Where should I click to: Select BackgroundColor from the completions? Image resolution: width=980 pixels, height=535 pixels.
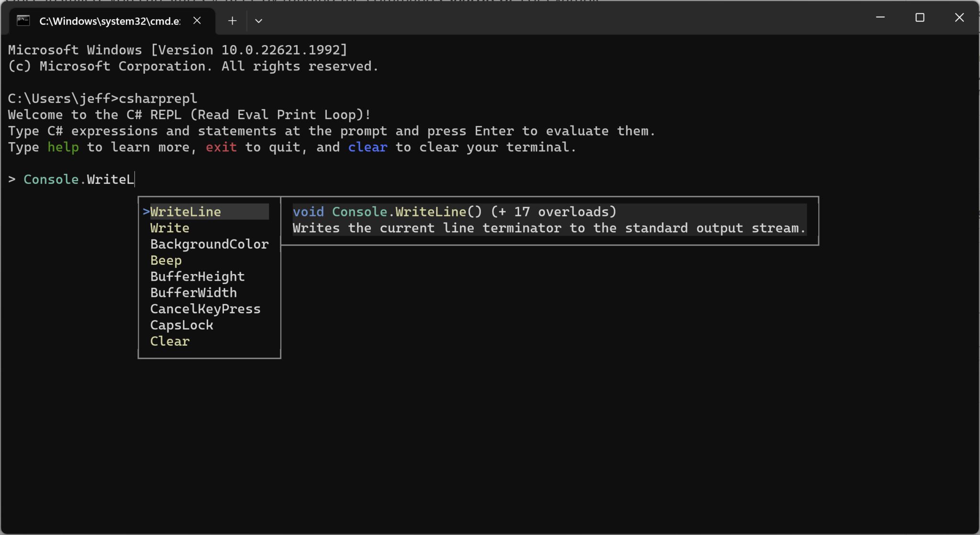coord(209,244)
